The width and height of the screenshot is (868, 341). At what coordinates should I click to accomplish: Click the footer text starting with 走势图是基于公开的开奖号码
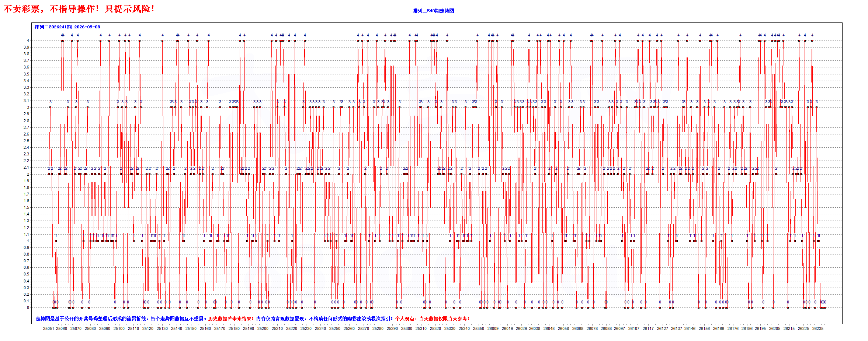(x=122, y=319)
